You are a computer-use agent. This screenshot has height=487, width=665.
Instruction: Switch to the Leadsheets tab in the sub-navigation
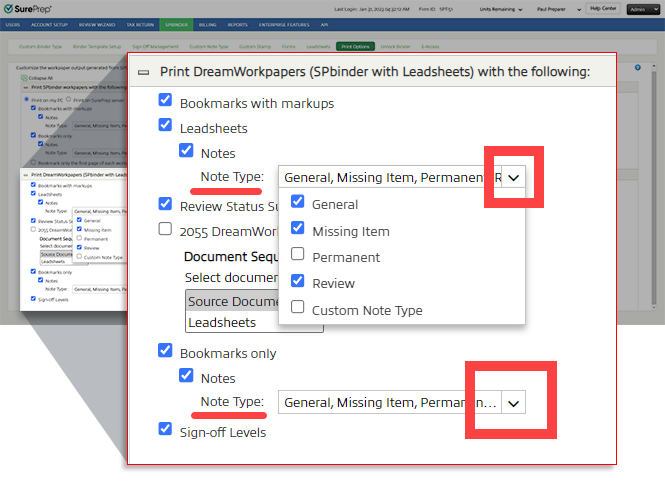pyautogui.click(x=318, y=47)
